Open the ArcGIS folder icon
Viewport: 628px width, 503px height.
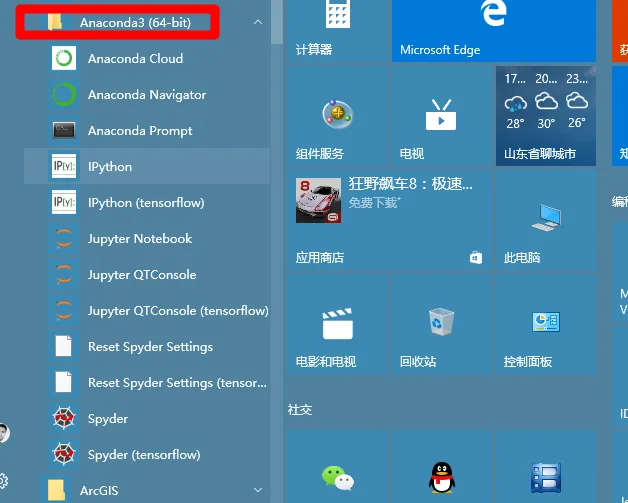[x=56, y=490]
